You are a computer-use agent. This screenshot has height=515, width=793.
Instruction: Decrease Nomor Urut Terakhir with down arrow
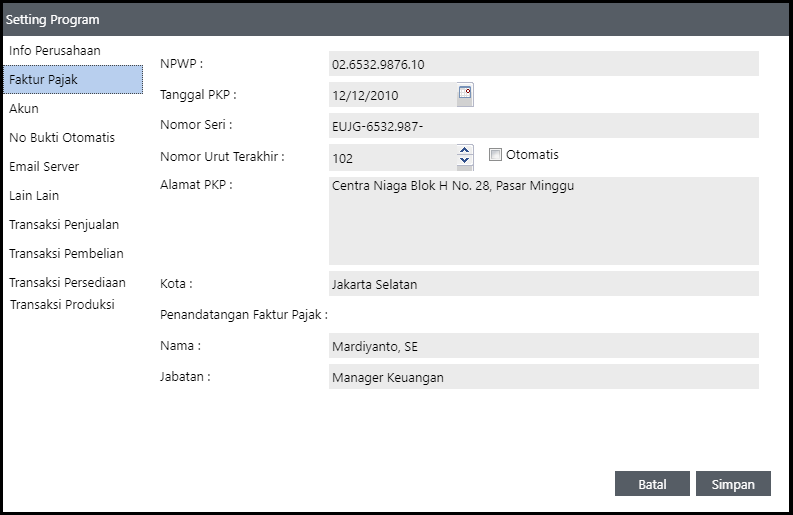464,162
